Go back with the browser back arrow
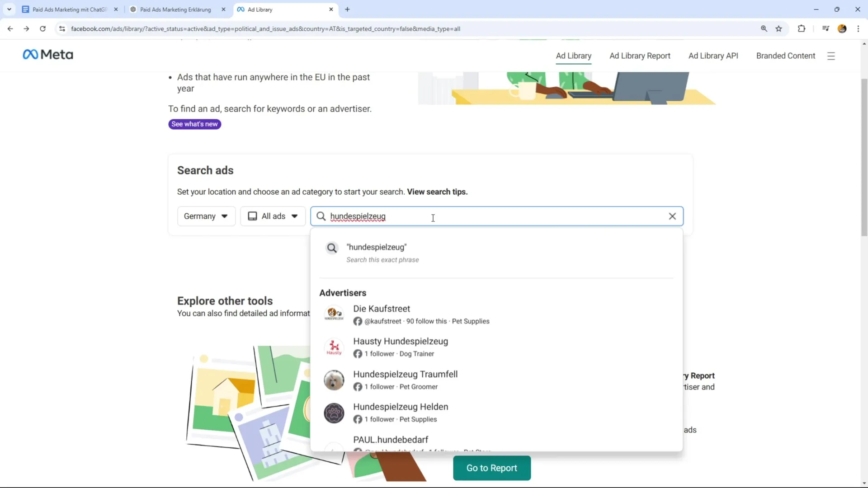Screen dimensions: 868x488 [10, 28]
